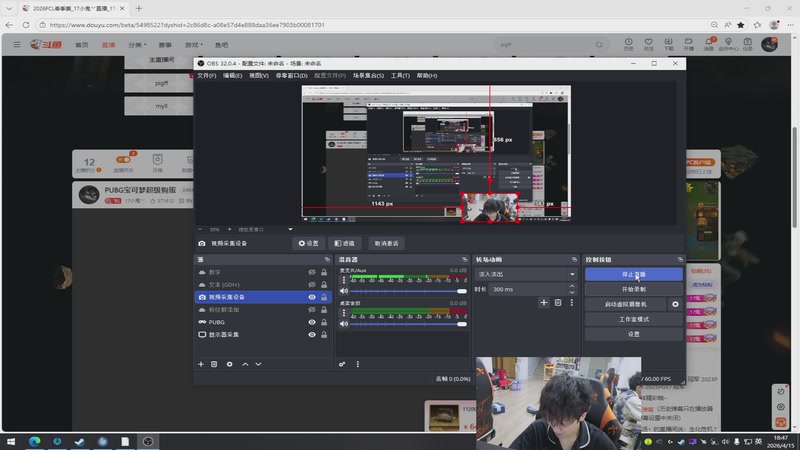Open mixer footer three-dot menu
This screenshot has width=800, height=450.
tap(358, 364)
